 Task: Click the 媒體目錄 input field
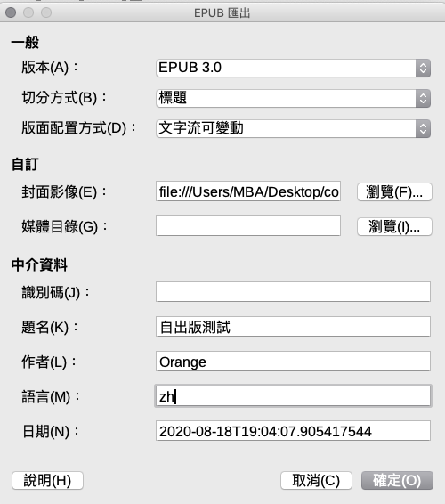[x=248, y=225]
